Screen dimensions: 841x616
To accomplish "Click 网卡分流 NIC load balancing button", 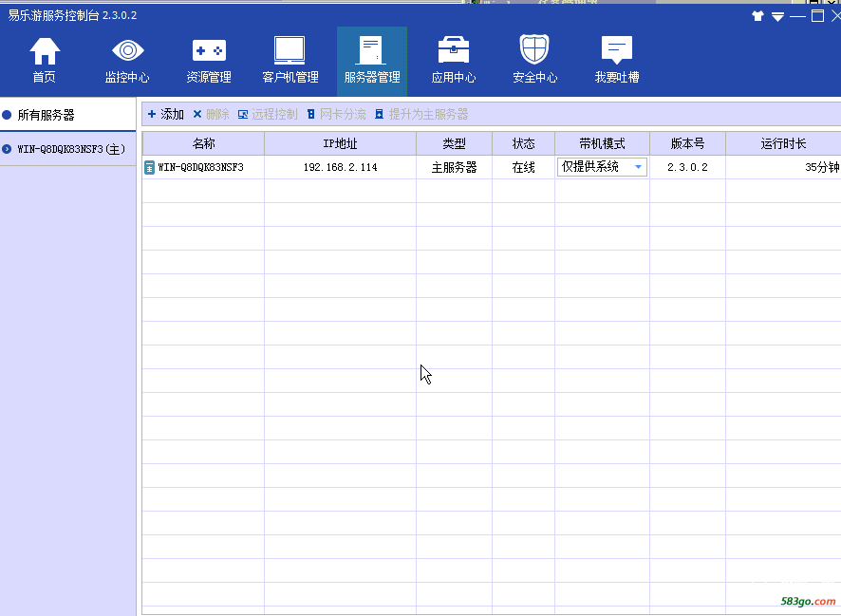I will coord(336,114).
